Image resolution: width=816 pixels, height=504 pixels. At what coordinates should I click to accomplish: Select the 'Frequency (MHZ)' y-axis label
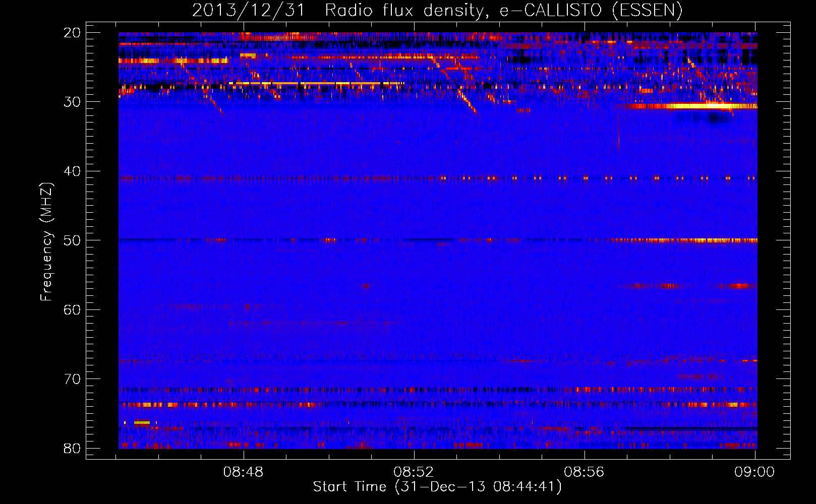[x=46, y=242]
